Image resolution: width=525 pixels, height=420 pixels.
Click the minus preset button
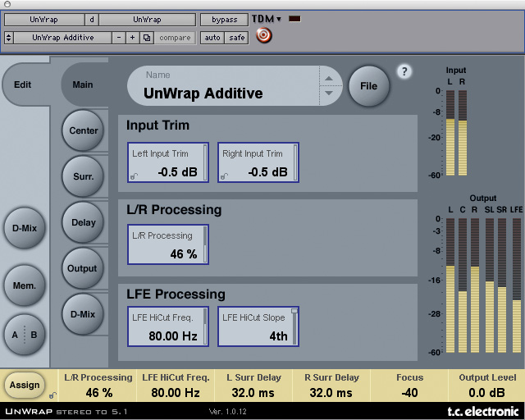[120, 38]
